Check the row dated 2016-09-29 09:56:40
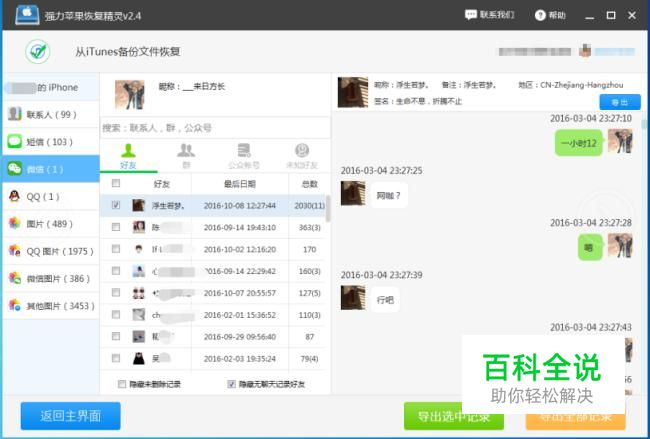 (116, 336)
